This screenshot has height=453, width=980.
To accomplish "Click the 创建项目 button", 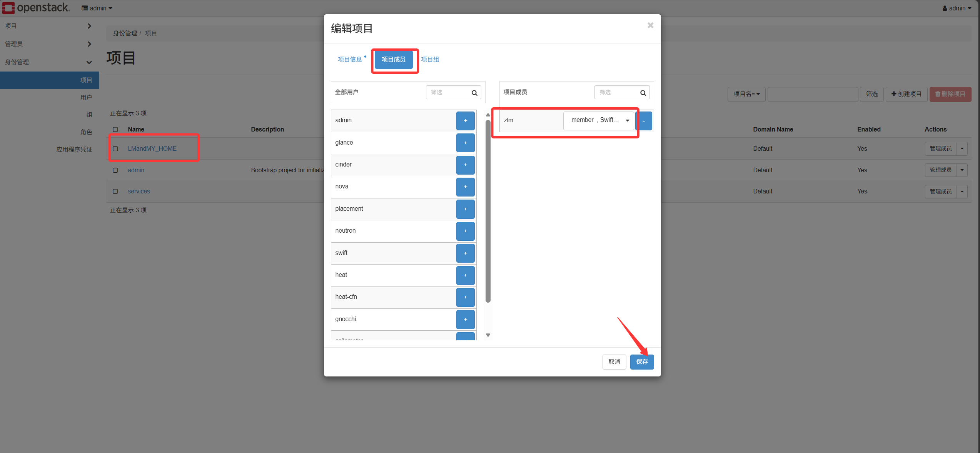I will (907, 94).
